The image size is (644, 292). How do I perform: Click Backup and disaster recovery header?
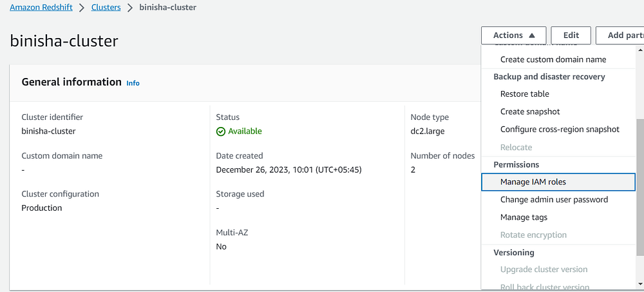point(549,77)
